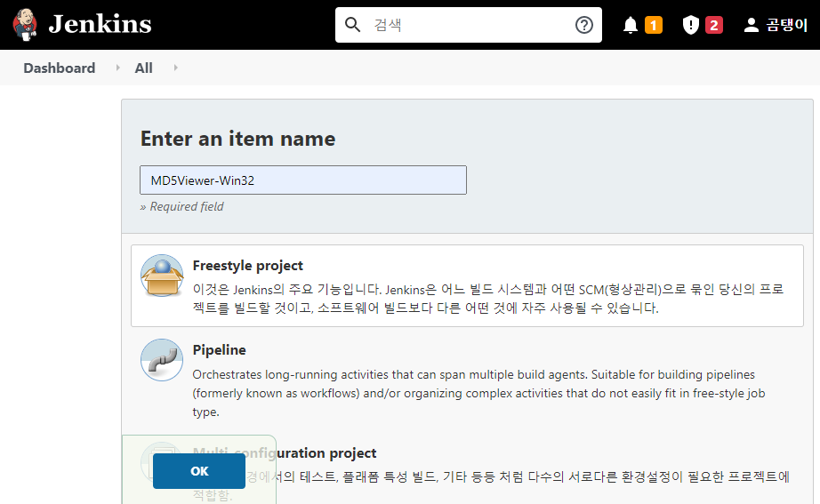This screenshot has height=504, width=820.
Task: Click the item name field with MD5Viewer-Win32
Action: [x=302, y=180]
